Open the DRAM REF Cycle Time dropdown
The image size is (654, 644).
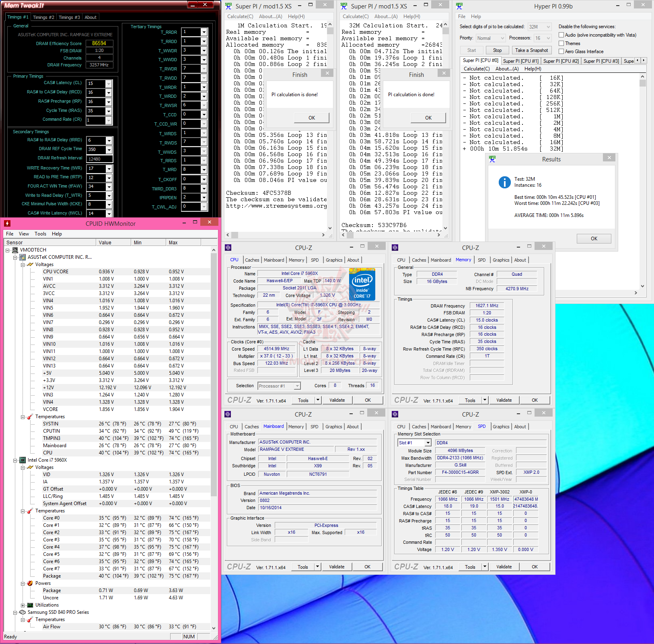click(109, 150)
